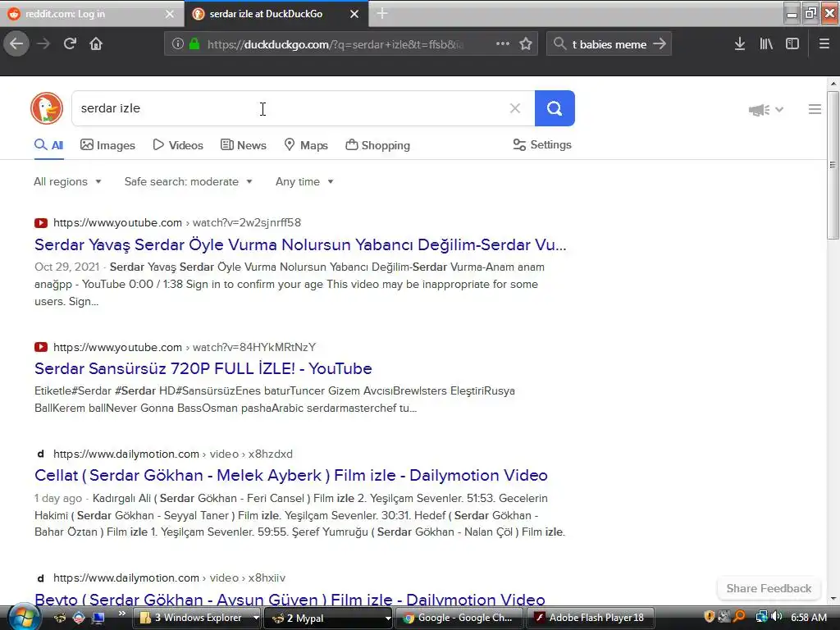
Task: Switch to Shopping results
Action: 377,145
